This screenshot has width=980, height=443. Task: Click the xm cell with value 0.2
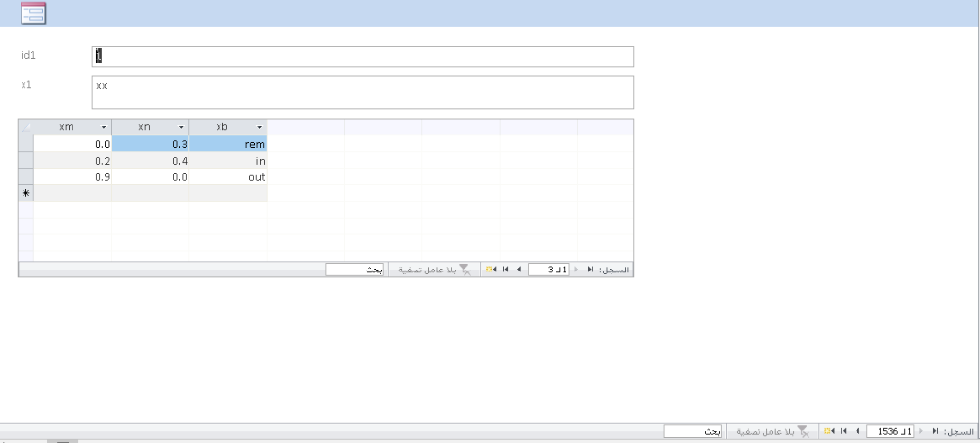(73, 161)
